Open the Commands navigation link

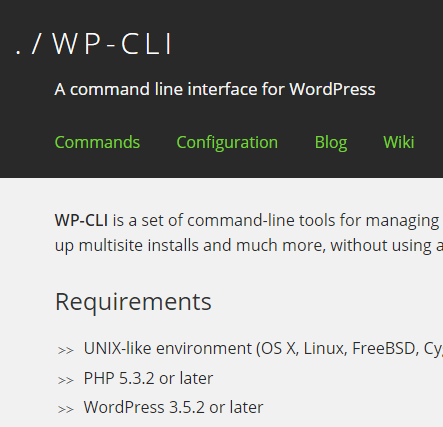click(x=97, y=142)
